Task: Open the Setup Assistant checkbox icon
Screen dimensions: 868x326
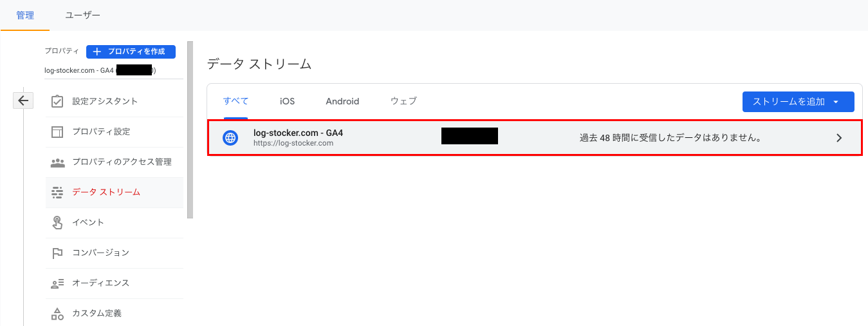Action: pos(57,101)
